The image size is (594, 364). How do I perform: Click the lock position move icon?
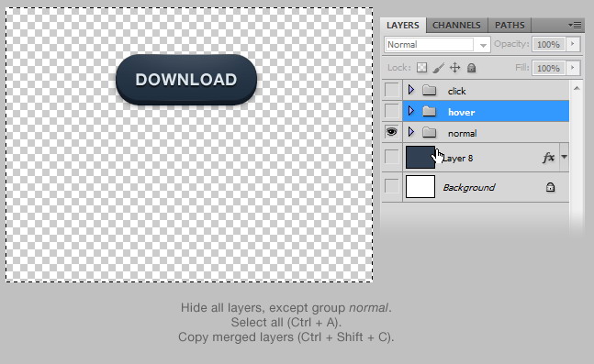[454, 68]
